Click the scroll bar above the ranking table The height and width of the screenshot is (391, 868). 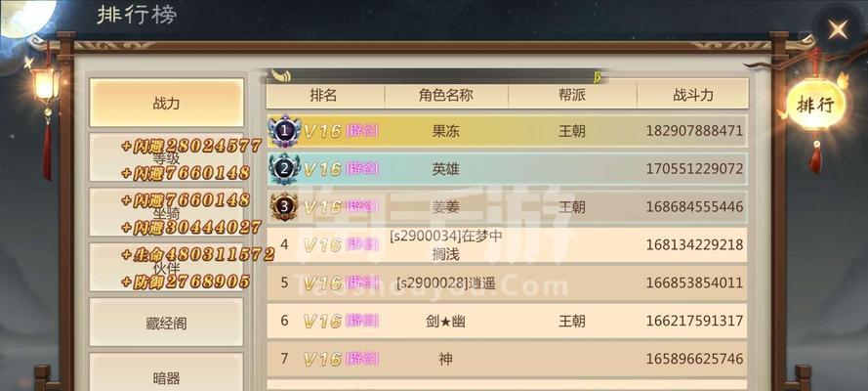coord(437,76)
